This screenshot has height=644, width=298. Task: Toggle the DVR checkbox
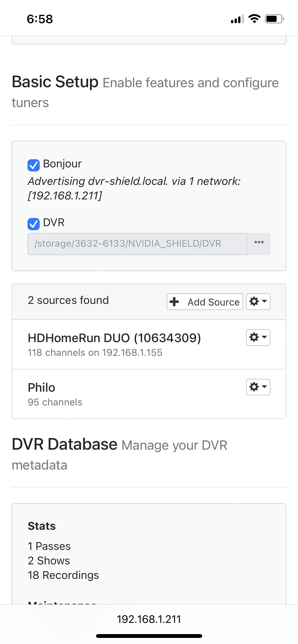click(34, 224)
